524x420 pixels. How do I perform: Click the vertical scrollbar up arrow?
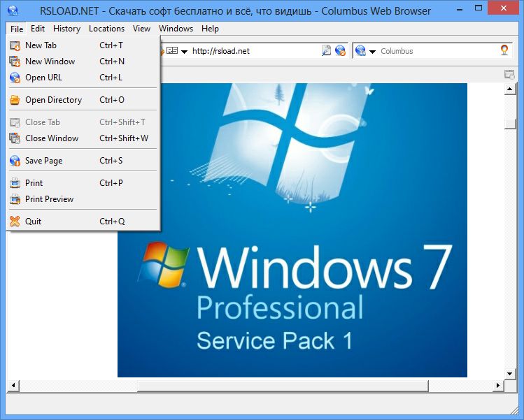point(509,89)
